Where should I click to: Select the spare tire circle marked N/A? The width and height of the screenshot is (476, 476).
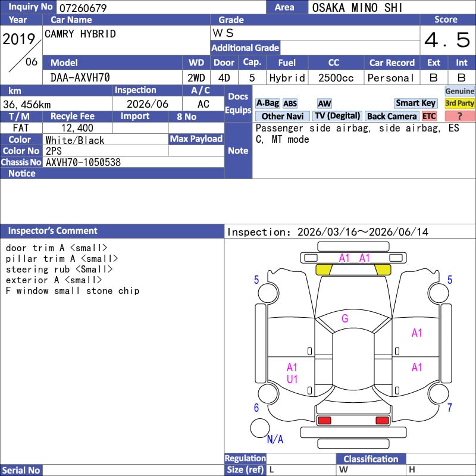coord(260,428)
